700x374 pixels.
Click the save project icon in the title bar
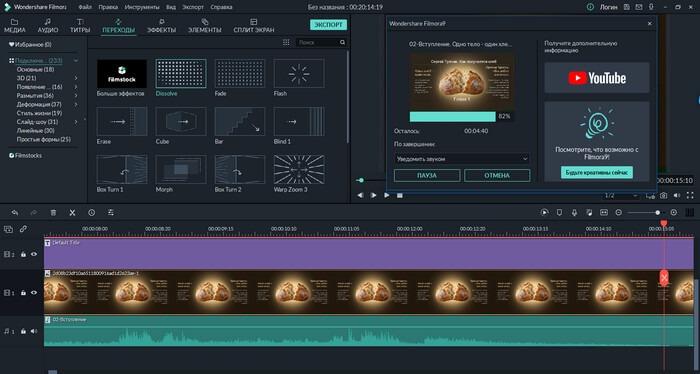pos(627,7)
